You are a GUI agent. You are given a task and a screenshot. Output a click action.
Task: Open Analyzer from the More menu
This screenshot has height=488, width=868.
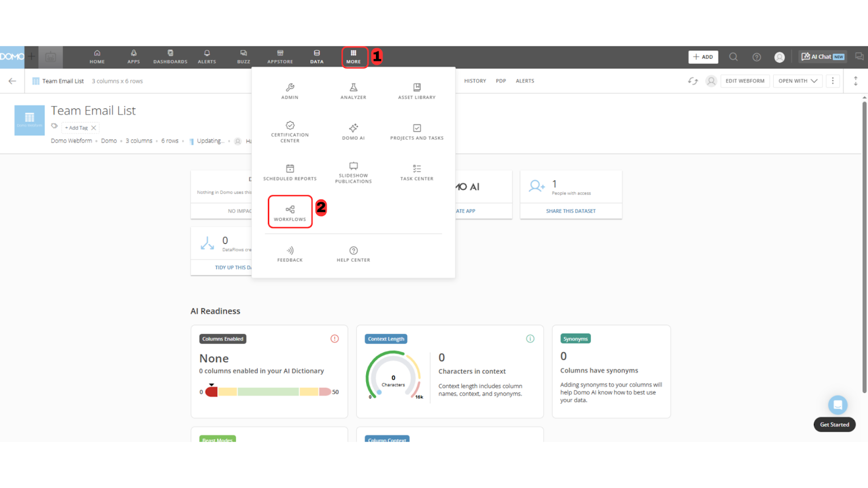(353, 91)
